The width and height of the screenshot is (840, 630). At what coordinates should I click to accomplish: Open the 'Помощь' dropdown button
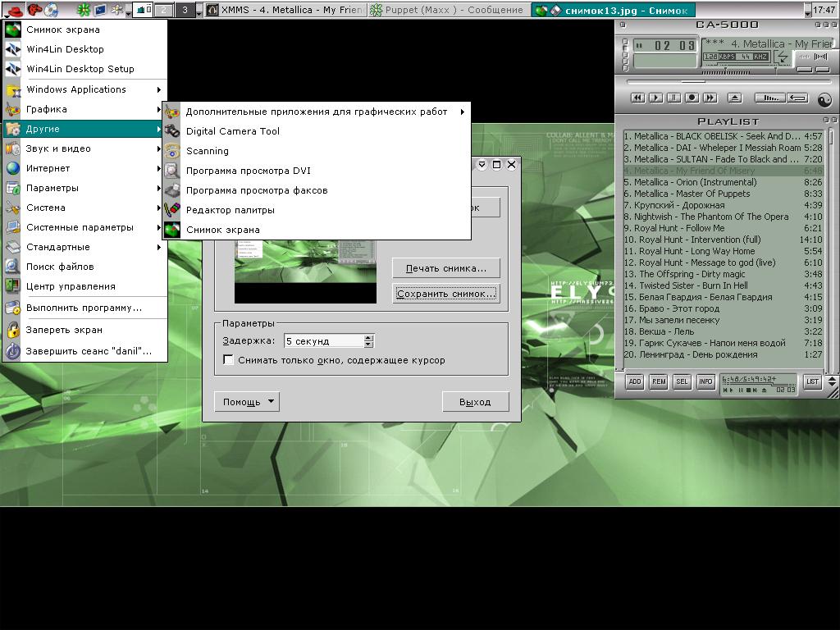point(246,402)
